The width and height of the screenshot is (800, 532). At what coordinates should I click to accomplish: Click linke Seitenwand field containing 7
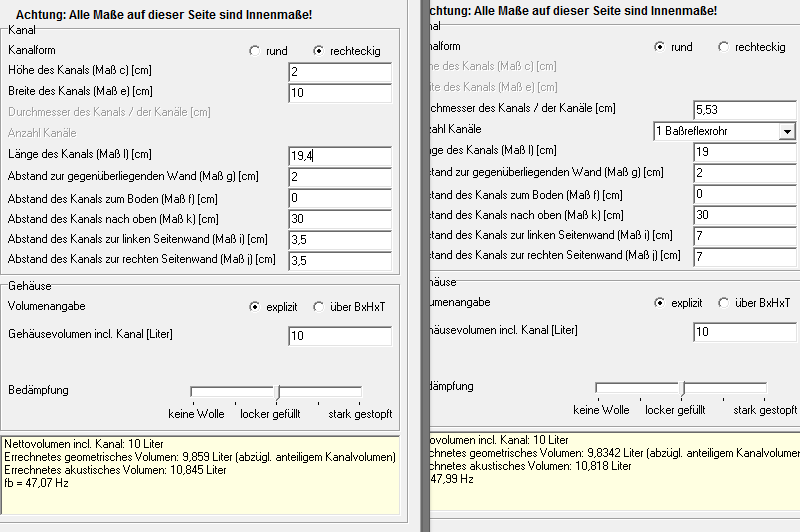click(744, 236)
